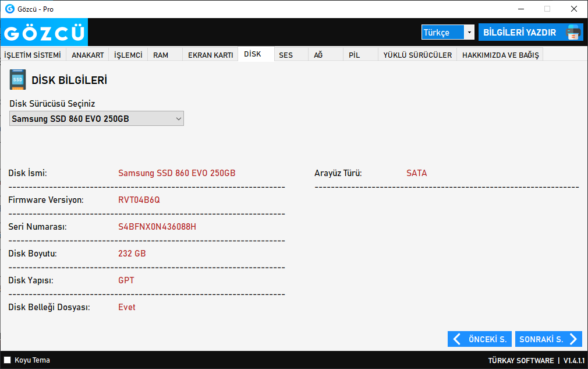Click the DİSK BİLGİLERİ heading

[69, 80]
